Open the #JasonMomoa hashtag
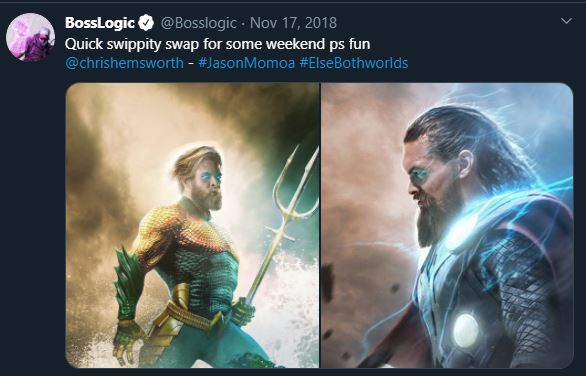The height and width of the screenshot is (376, 586). pos(247,63)
